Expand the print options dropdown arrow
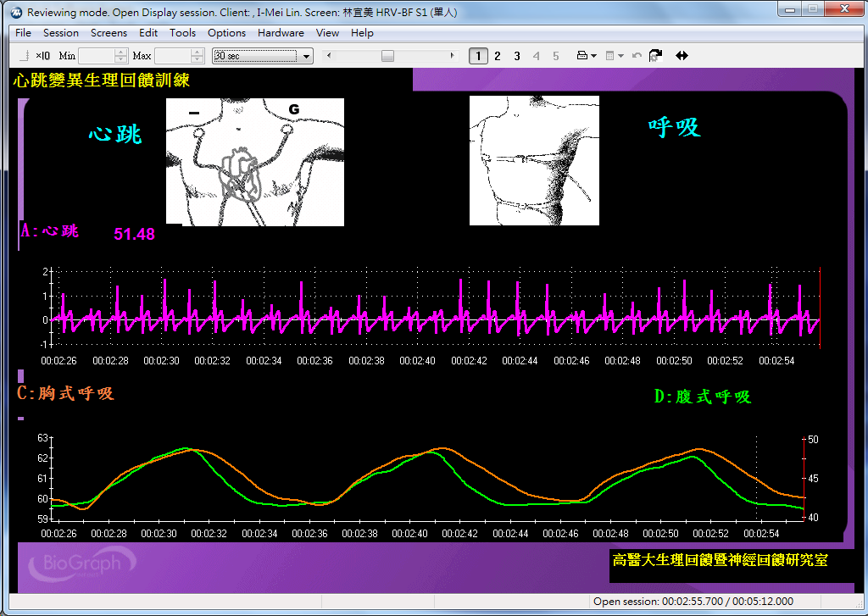Image resolution: width=868 pixels, height=616 pixels. tap(594, 56)
